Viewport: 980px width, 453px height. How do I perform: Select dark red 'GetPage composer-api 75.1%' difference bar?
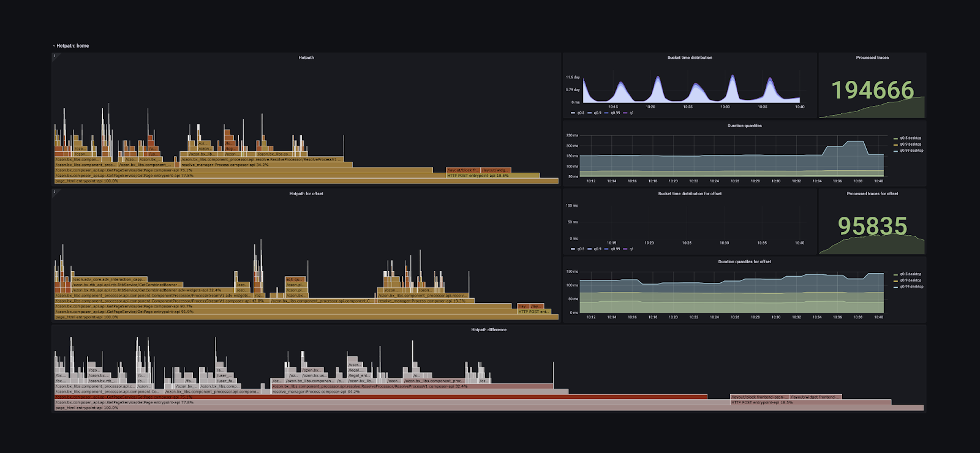click(381, 397)
